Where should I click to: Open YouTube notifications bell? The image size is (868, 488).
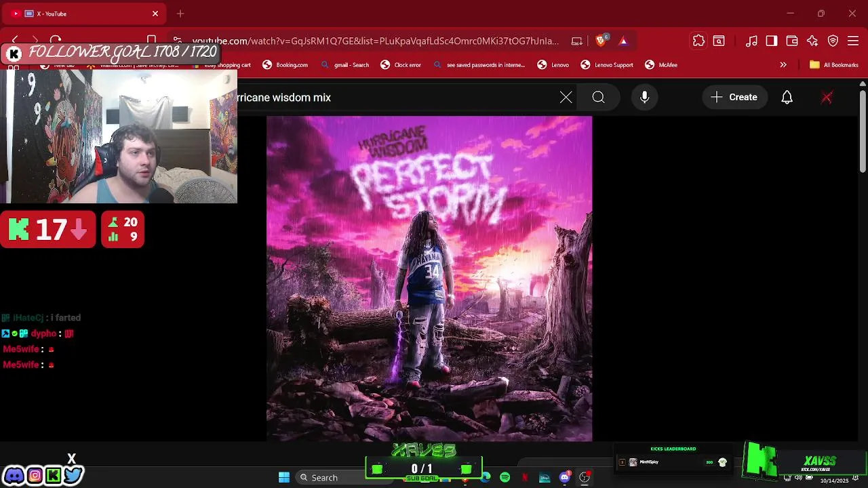click(x=787, y=98)
